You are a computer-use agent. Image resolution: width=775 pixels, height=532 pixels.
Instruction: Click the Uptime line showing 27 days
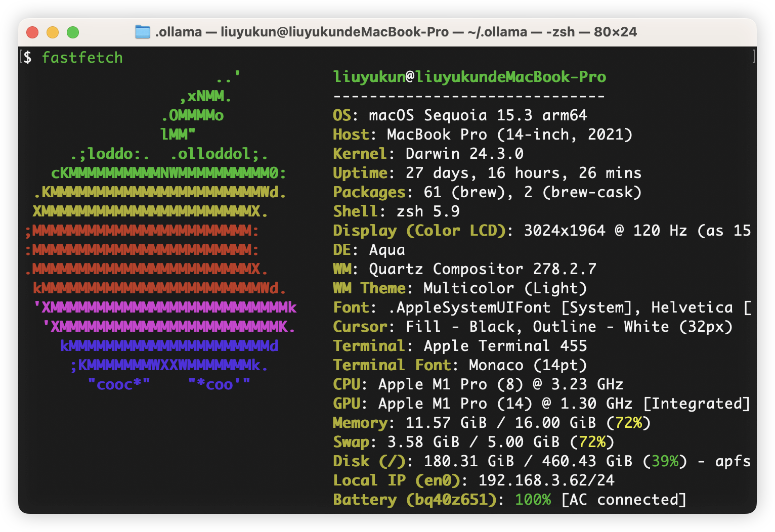[x=487, y=173]
